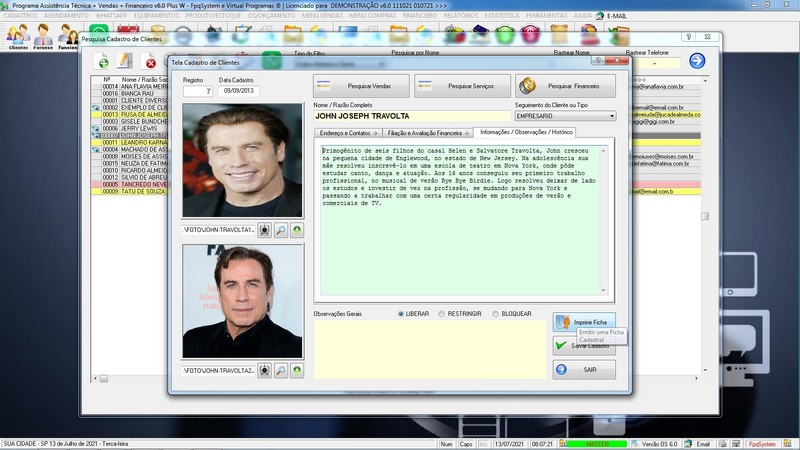The width and height of the screenshot is (800, 450).
Task: Open WHATSAPP menu
Action: point(111,16)
